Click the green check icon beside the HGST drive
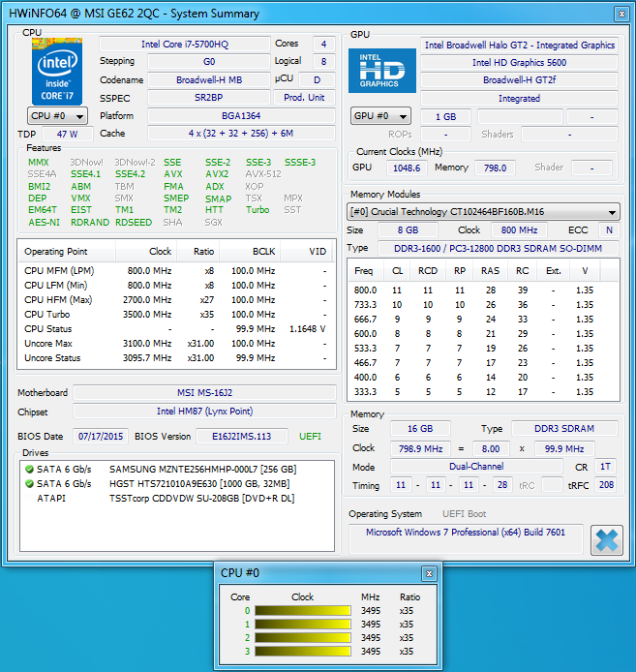The image size is (636, 672). (x=29, y=484)
